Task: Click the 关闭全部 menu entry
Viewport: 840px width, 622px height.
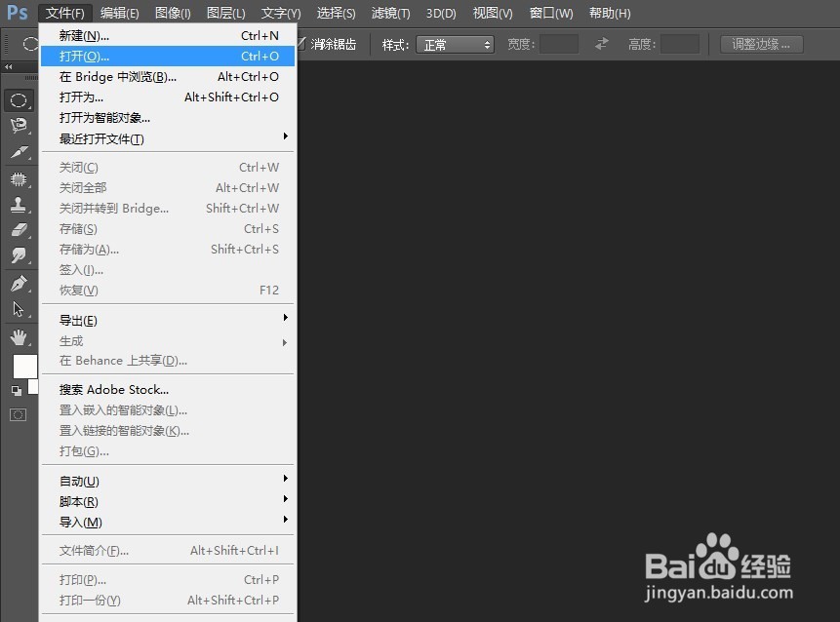Action: [168, 187]
